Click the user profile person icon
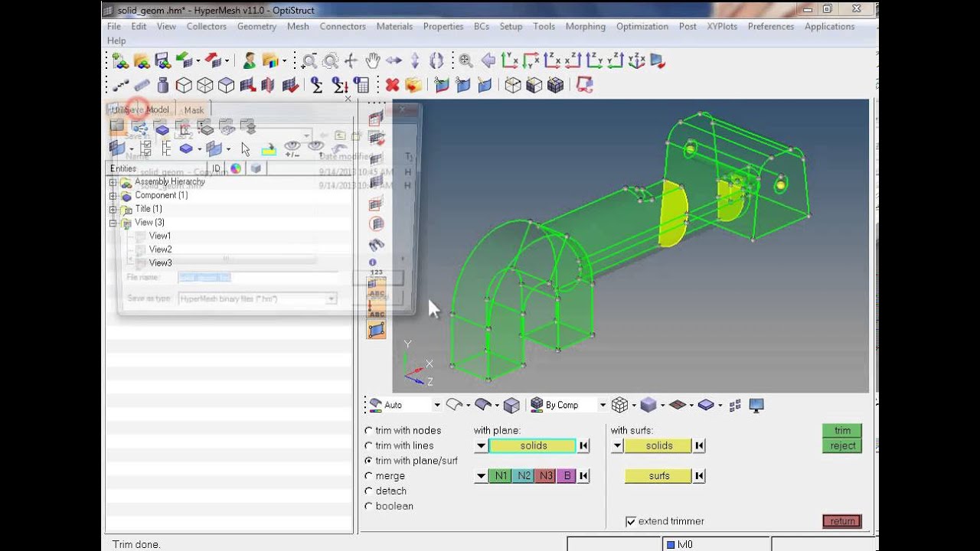The height and width of the screenshot is (551, 980). coord(250,60)
